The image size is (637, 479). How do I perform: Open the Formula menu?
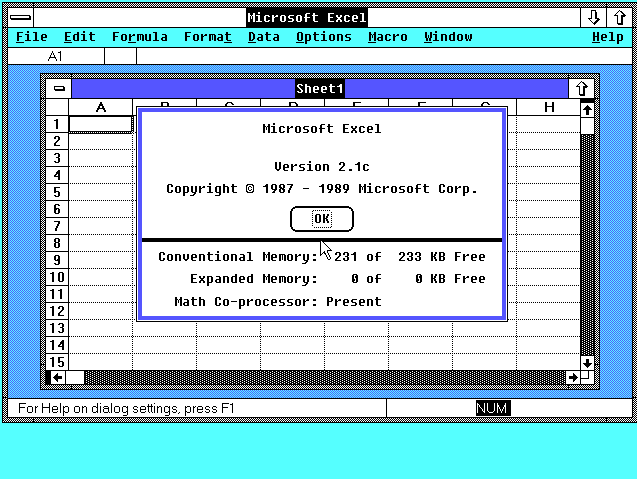[x=140, y=37]
